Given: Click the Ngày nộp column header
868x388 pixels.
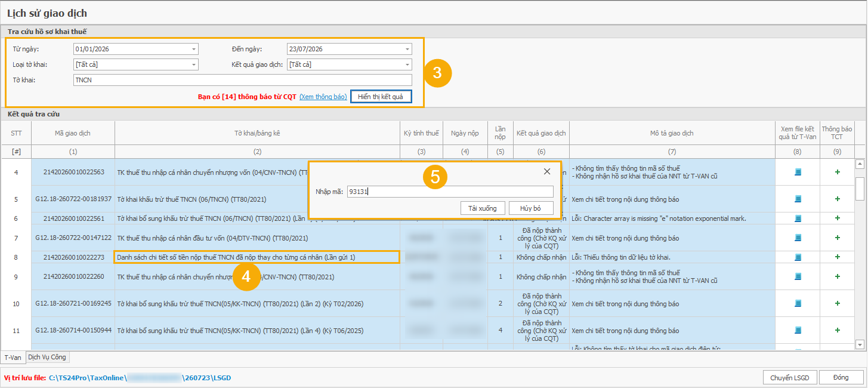Looking at the screenshot, I should click(465, 133).
